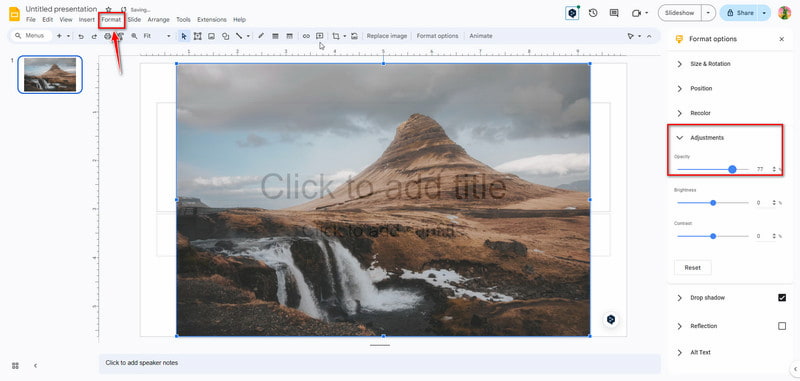This screenshot has height=381, width=800.
Task: Open the Line tool dropdown arrow
Action: (248, 36)
